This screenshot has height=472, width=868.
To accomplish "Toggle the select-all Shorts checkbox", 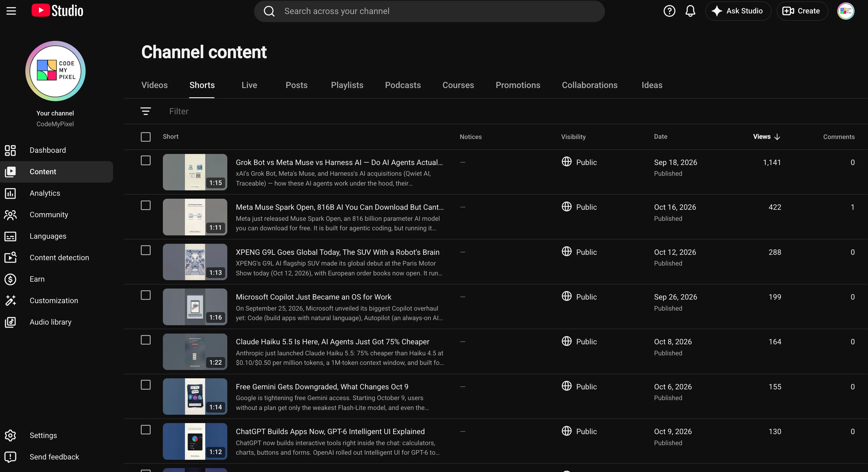I will (x=146, y=137).
